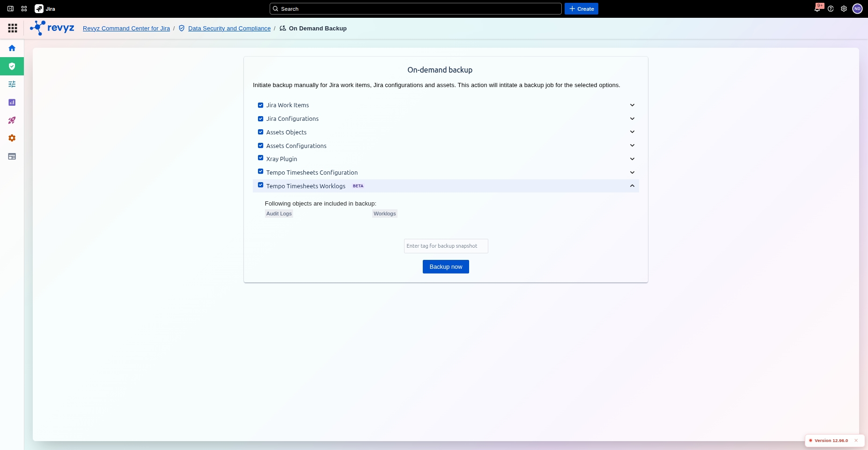
Task: Click the On-demand backup heading
Action: click(440, 70)
